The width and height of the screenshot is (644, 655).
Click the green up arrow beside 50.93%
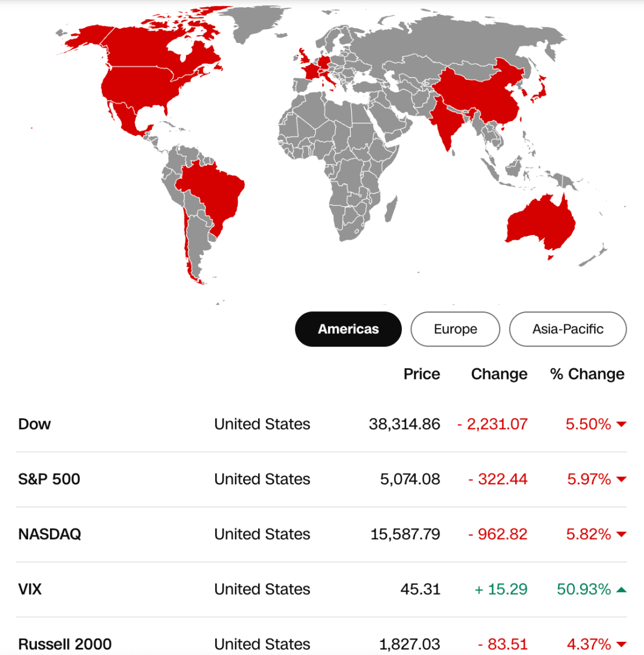point(621,589)
